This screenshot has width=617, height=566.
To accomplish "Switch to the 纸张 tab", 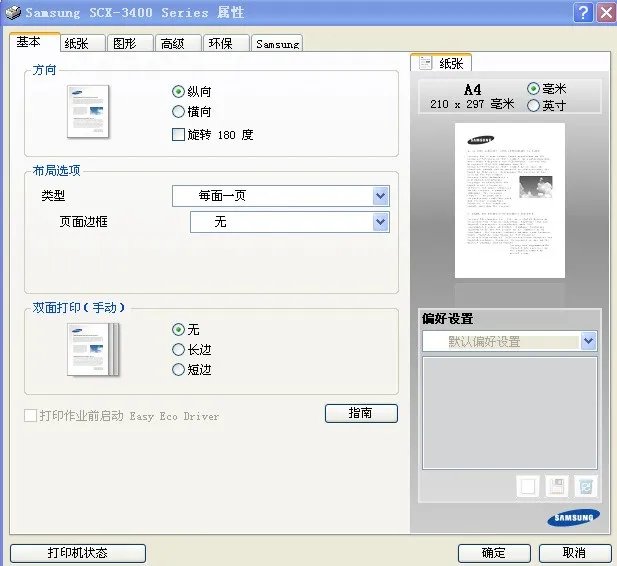I will 82,43.
